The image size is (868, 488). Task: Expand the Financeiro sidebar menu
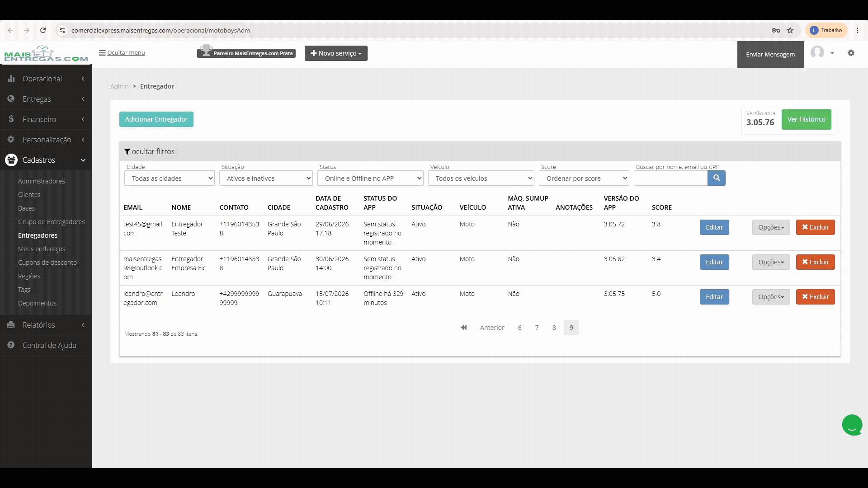46,119
